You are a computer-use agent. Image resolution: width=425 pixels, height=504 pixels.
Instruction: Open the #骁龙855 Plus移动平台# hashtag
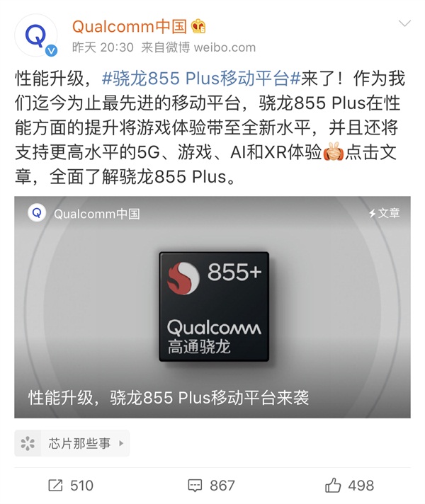[x=200, y=79]
